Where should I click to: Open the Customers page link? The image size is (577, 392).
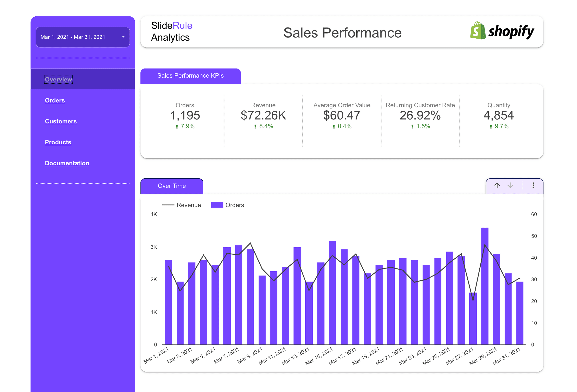click(61, 121)
